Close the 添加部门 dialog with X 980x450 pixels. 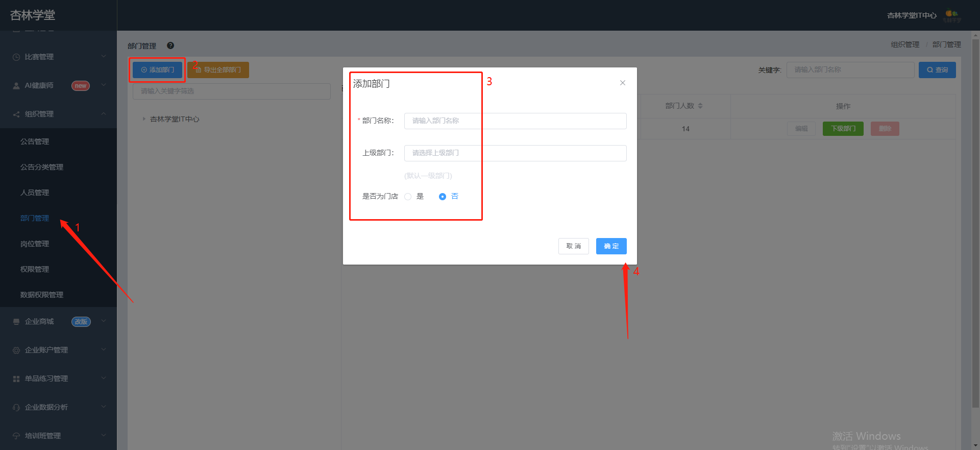[x=623, y=83]
